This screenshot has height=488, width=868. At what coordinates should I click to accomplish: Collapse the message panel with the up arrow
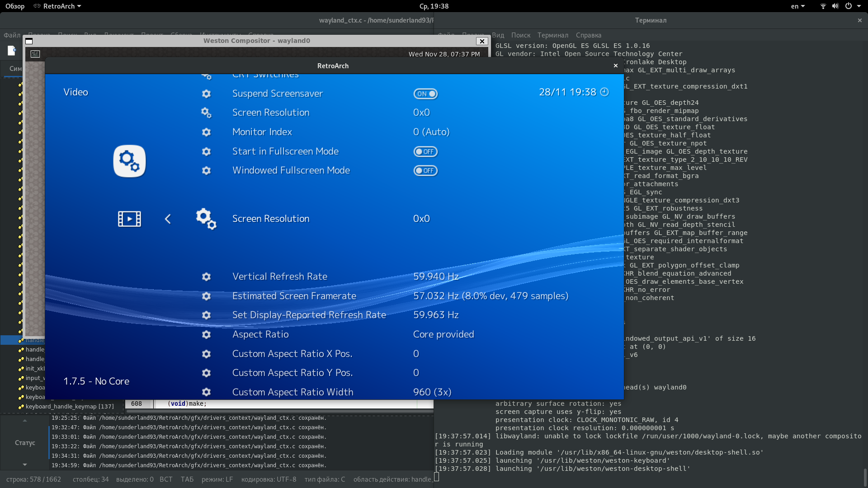(25, 421)
